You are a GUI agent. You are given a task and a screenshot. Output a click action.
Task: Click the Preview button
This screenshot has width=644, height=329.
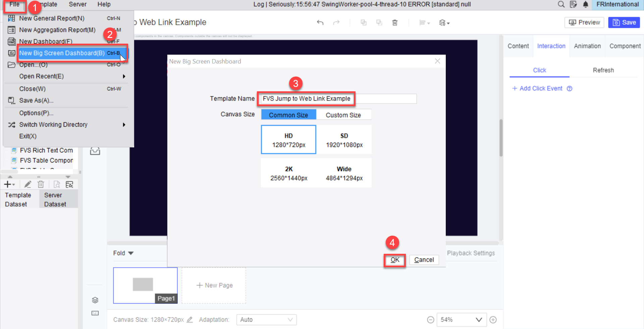click(584, 22)
